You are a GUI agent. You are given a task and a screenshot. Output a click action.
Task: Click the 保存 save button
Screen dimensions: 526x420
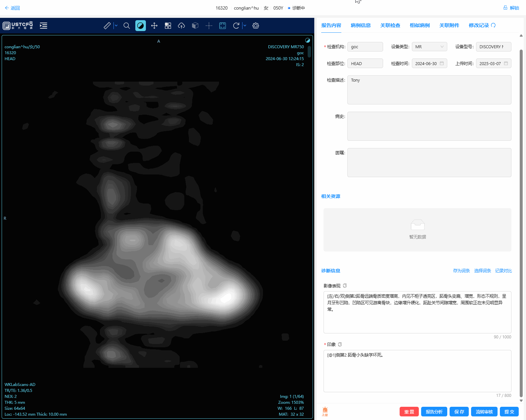click(459, 412)
